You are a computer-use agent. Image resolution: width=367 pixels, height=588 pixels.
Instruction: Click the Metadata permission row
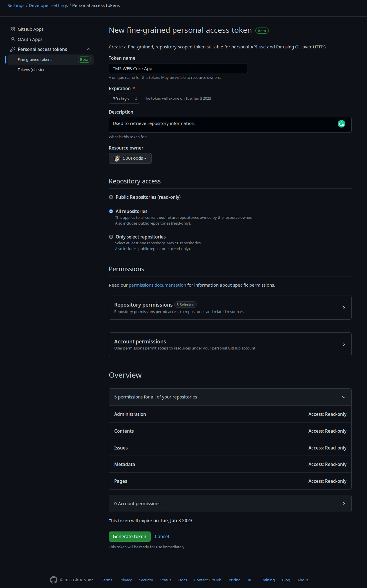[x=230, y=464]
